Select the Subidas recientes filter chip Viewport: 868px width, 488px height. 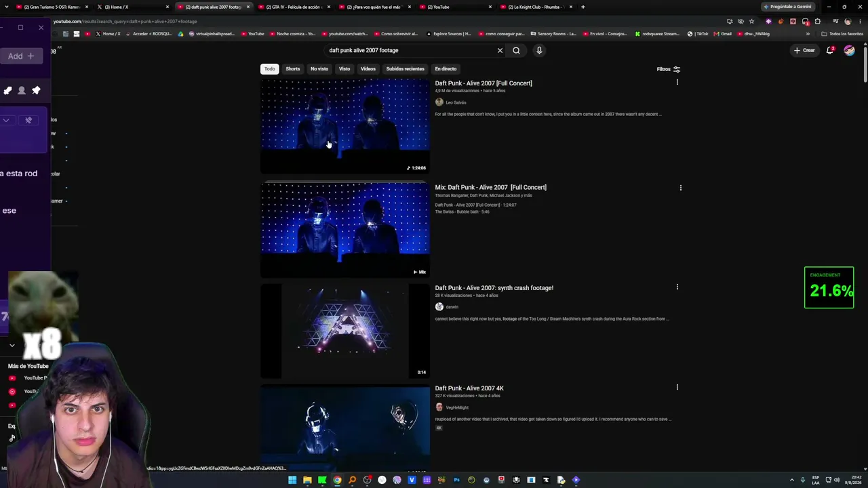[x=405, y=68]
